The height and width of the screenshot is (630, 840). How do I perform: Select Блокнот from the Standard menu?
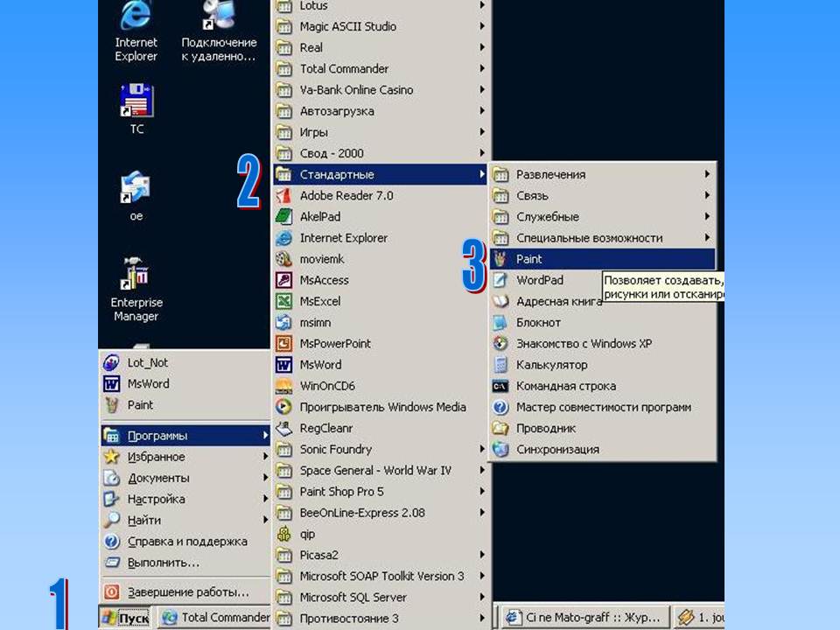538,323
